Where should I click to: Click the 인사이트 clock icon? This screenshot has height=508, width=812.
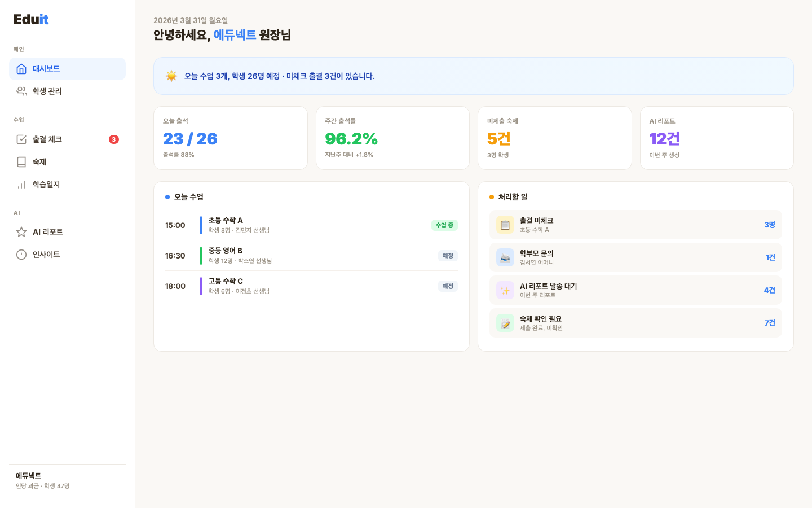(22, 254)
